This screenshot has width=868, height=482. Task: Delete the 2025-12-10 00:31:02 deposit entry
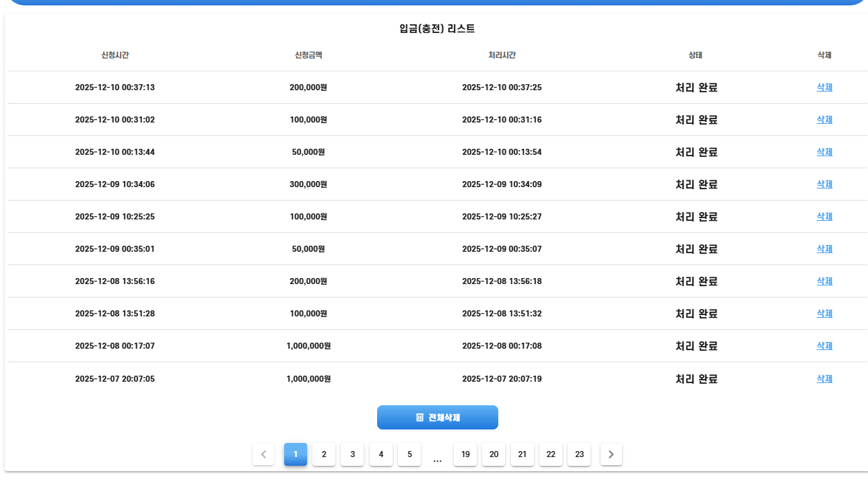coord(824,120)
